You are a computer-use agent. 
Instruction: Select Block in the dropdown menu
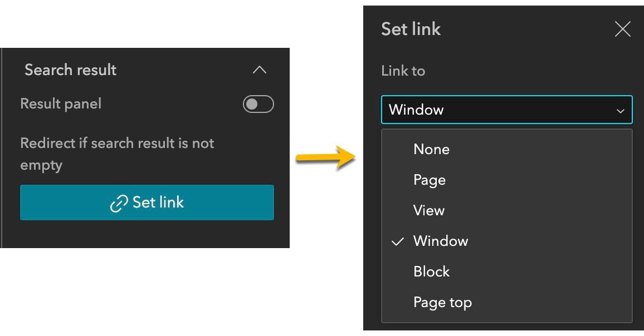(431, 271)
